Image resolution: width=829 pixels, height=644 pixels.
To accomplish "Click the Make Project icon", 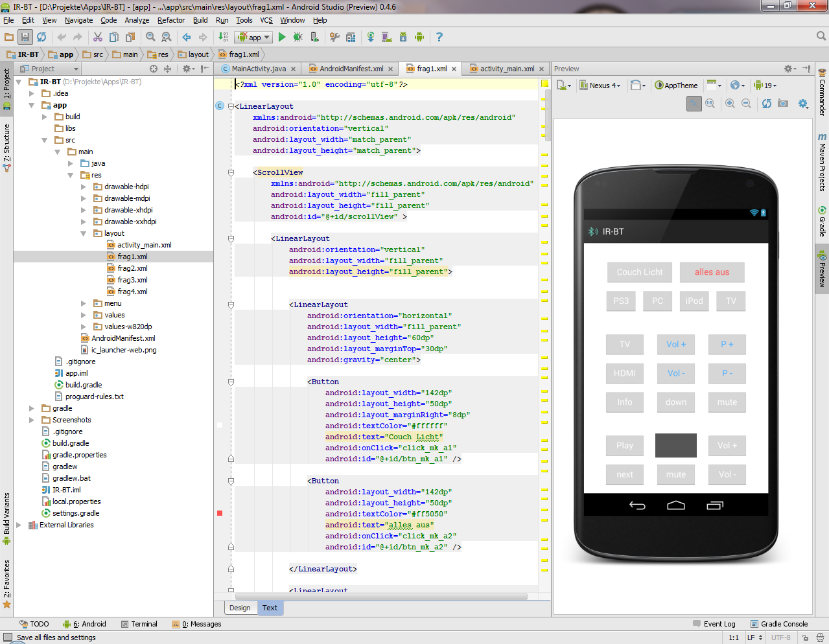I will point(224,37).
